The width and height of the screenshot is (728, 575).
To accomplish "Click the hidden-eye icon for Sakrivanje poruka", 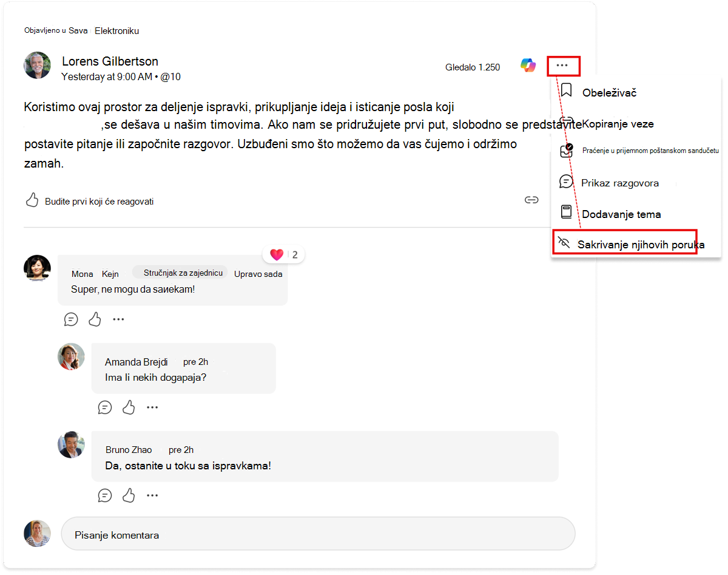I will coord(564,243).
